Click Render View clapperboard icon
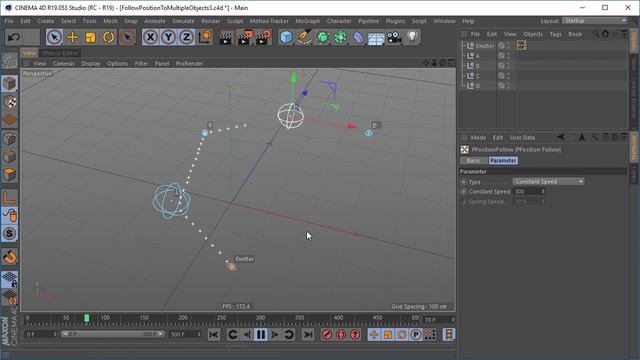The width and height of the screenshot is (640, 360). click(x=225, y=38)
